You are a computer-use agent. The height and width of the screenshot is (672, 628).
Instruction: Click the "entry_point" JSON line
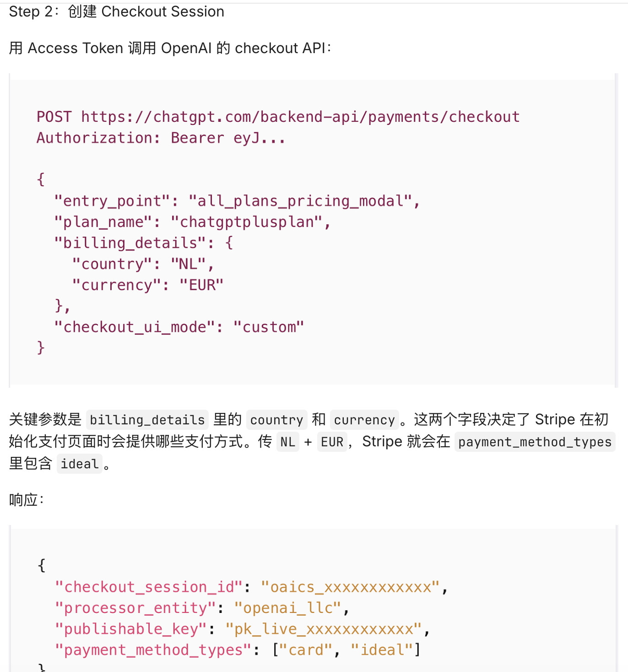[237, 201]
